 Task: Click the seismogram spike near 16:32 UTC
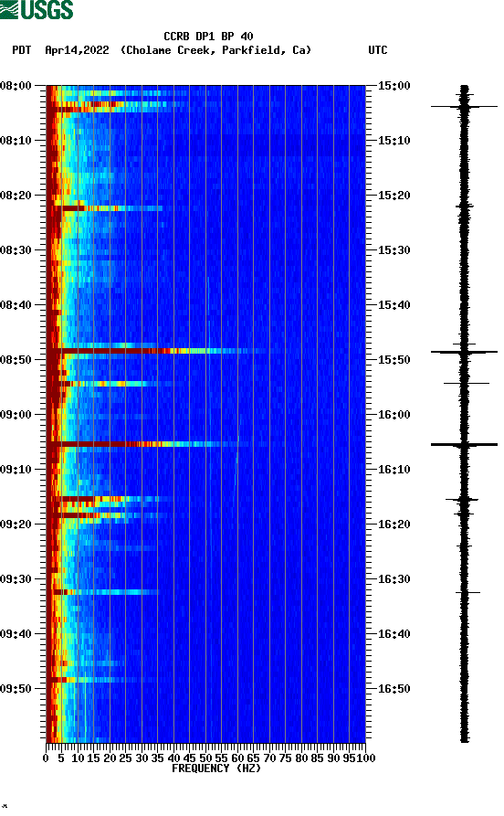(x=467, y=592)
